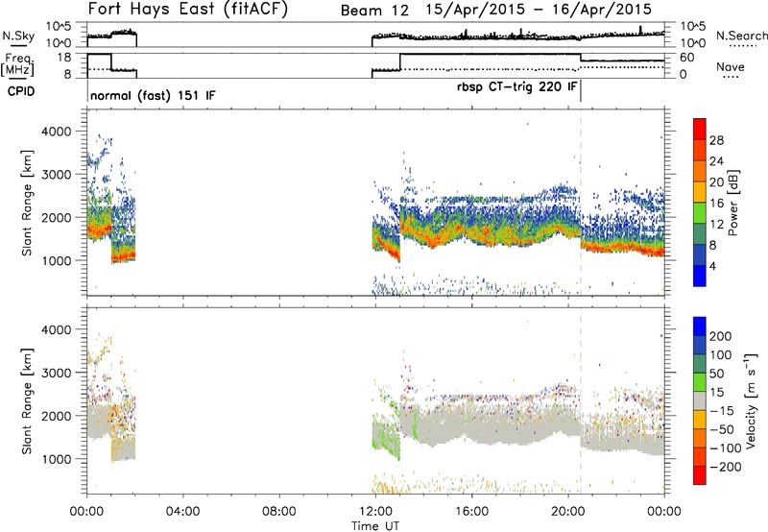Click the 'Beam 12' label
Image resolution: width=768 pixels, height=532 pixels.
click(374, 11)
